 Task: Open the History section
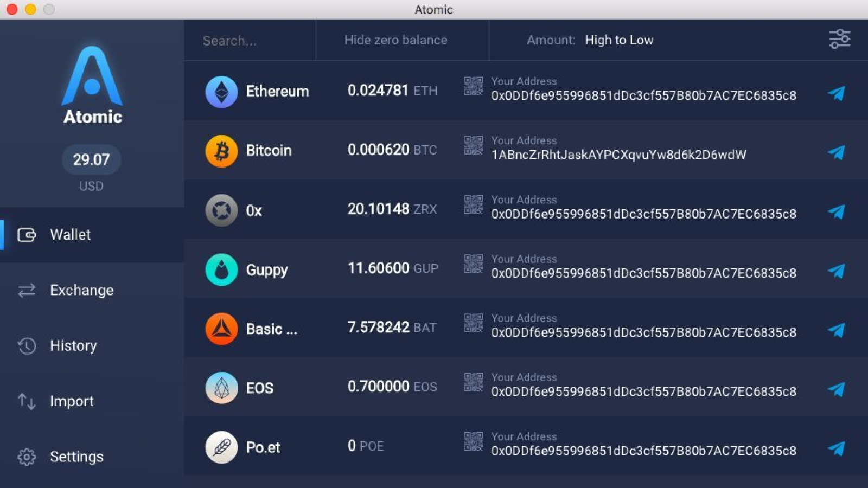coord(92,346)
